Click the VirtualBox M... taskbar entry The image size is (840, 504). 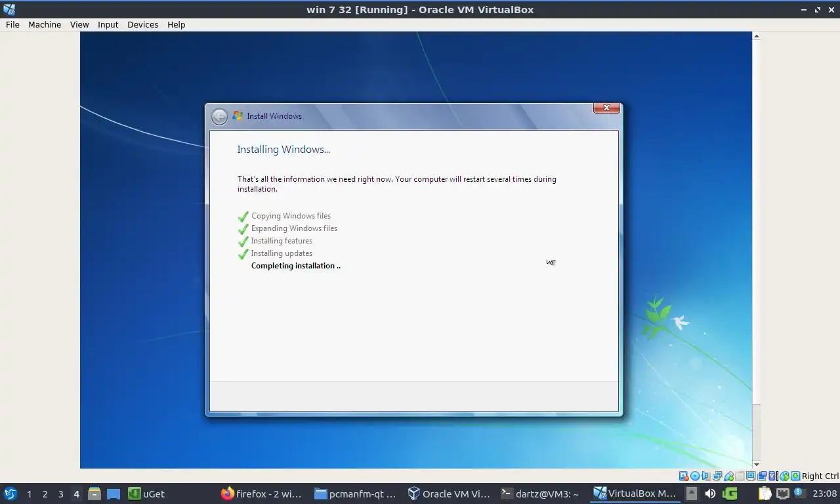(635, 493)
